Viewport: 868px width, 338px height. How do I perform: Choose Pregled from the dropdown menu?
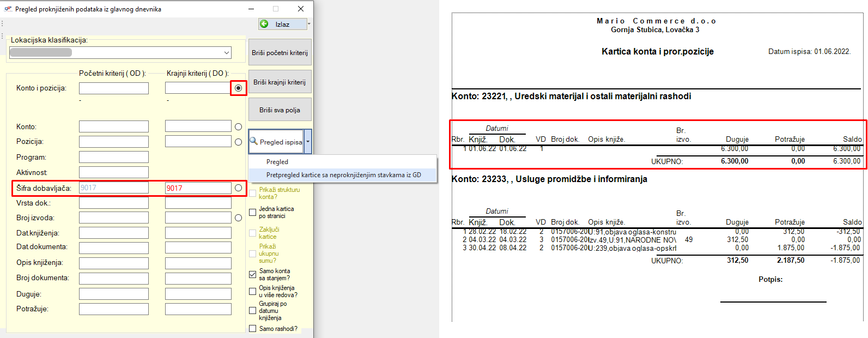click(x=277, y=162)
